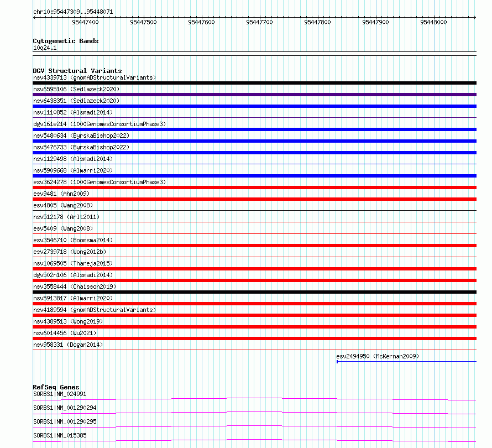
Task: Click the chr10:95447309..95448071 coordinates label
Action: 73,12
